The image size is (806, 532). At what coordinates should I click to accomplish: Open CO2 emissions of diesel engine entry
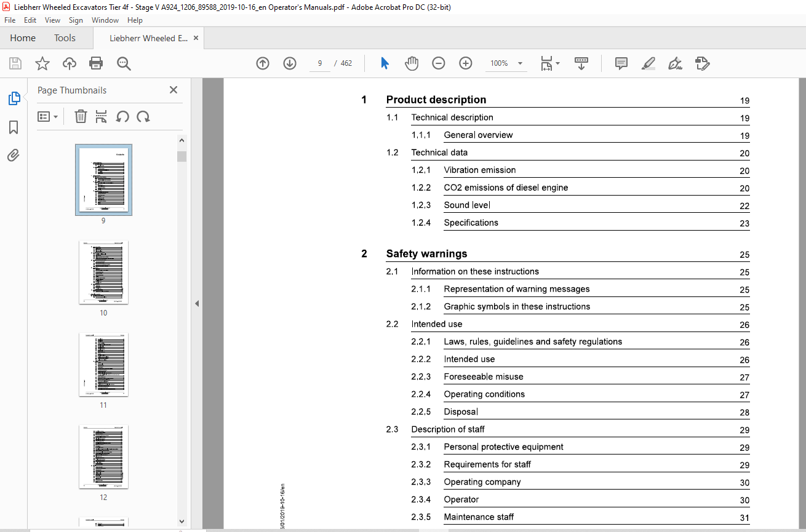point(506,188)
